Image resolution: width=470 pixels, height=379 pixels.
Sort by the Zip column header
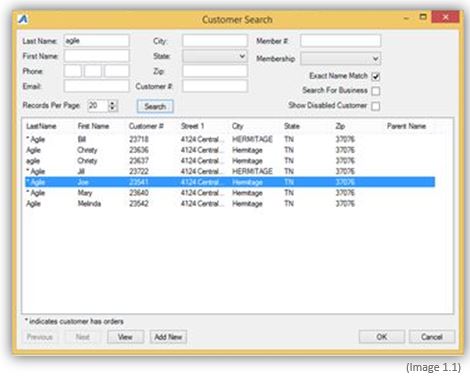pyautogui.click(x=340, y=126)
